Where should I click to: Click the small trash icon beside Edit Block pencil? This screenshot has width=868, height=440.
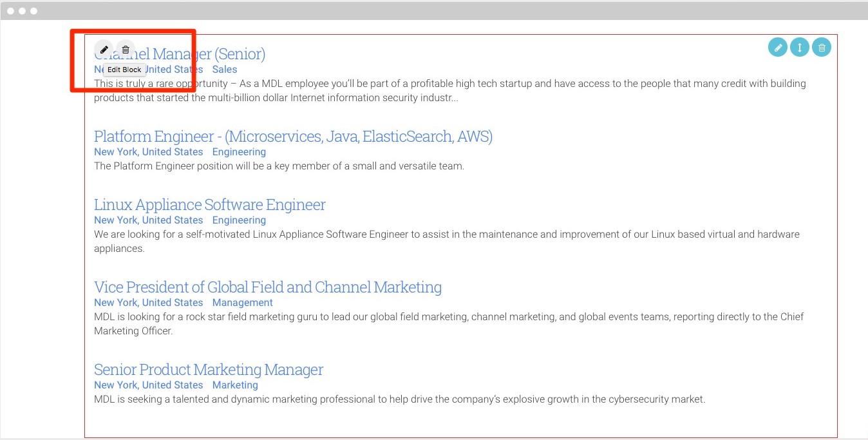126,50
